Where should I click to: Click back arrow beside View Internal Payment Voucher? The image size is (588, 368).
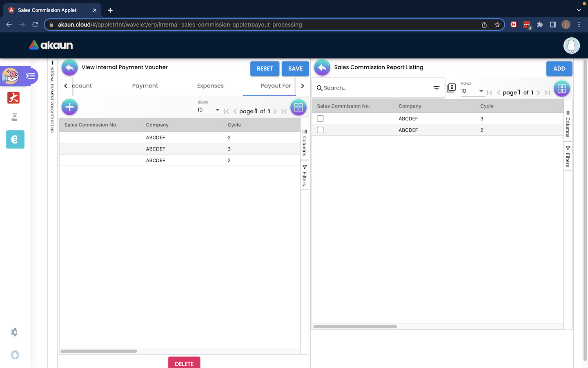point(69,67)
